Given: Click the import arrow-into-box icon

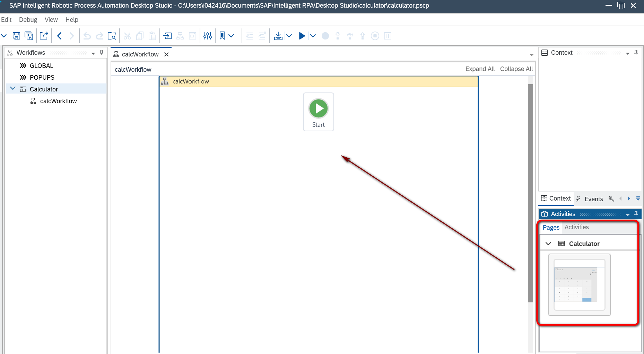Looking at the screenshot, I should 167,36.
